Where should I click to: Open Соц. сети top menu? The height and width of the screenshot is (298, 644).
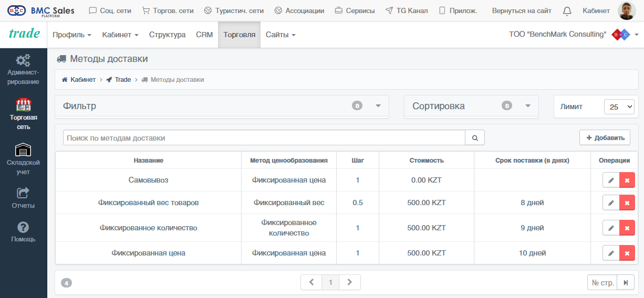pos(110,10)
